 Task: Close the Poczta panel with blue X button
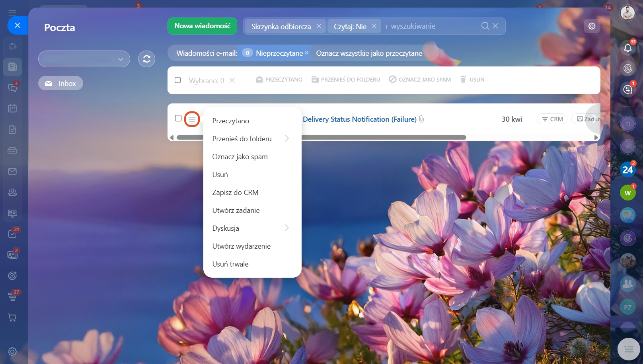[17, 25]
